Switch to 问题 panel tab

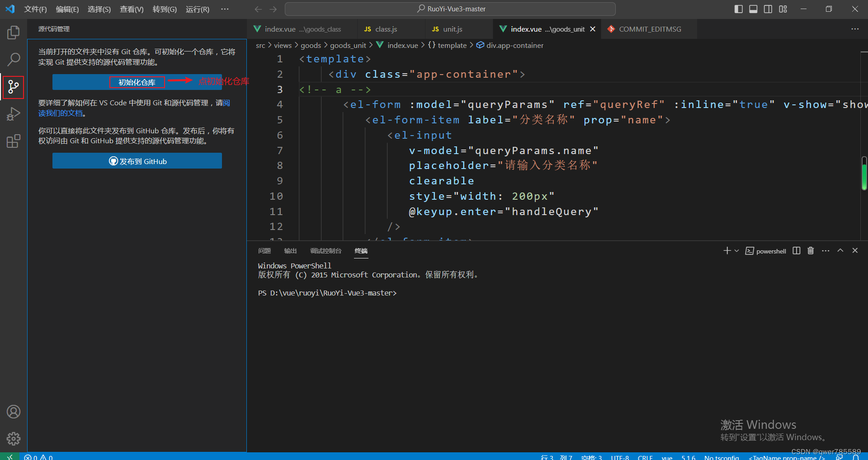[264, 251]
